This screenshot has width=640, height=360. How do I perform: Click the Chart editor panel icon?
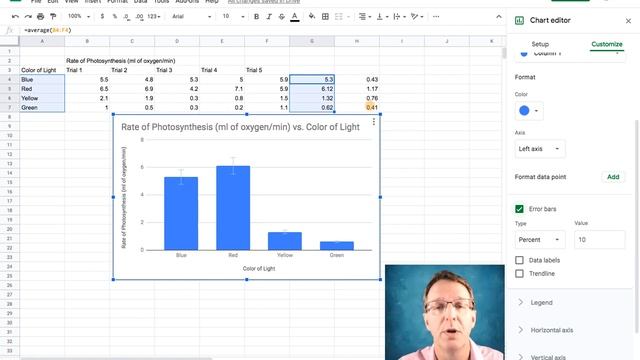tap(519, 20)
